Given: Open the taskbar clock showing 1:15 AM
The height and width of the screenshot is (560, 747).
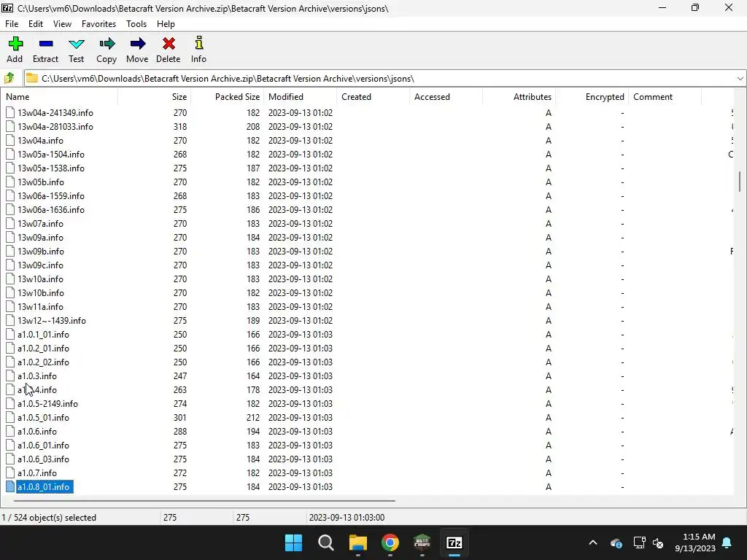Looking at the screenshot, I should tap(695, 542).
